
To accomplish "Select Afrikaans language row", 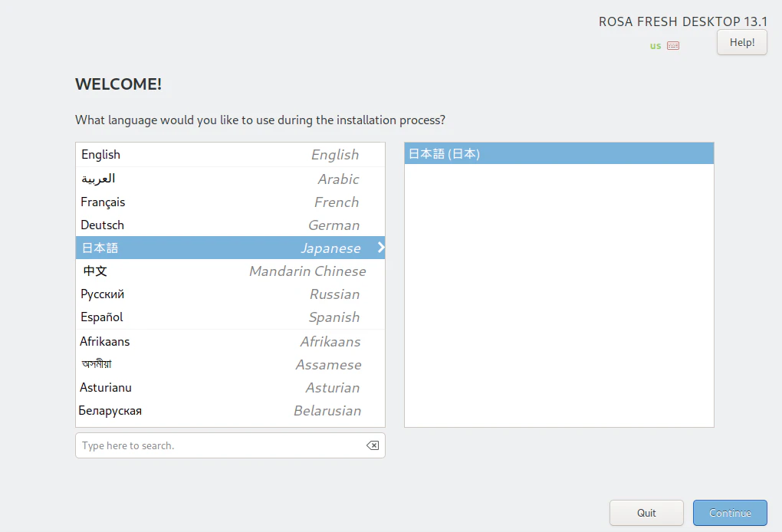I will (230, 342).
